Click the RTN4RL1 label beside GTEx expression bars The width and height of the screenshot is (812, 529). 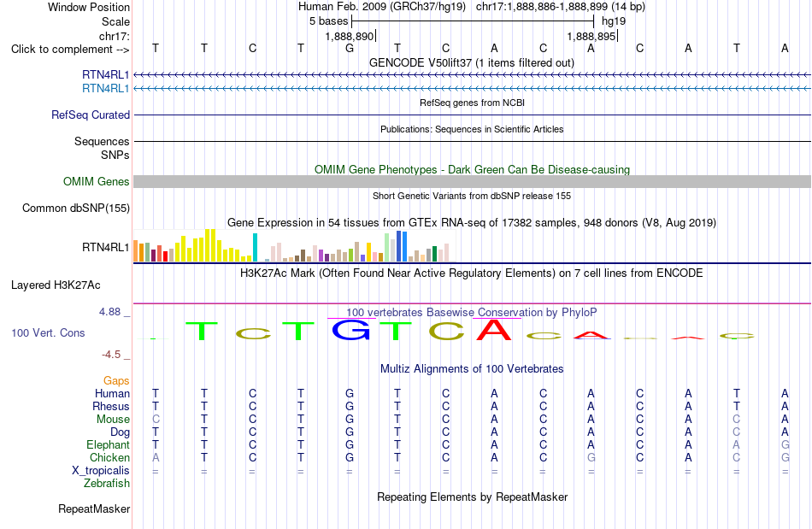106,248
